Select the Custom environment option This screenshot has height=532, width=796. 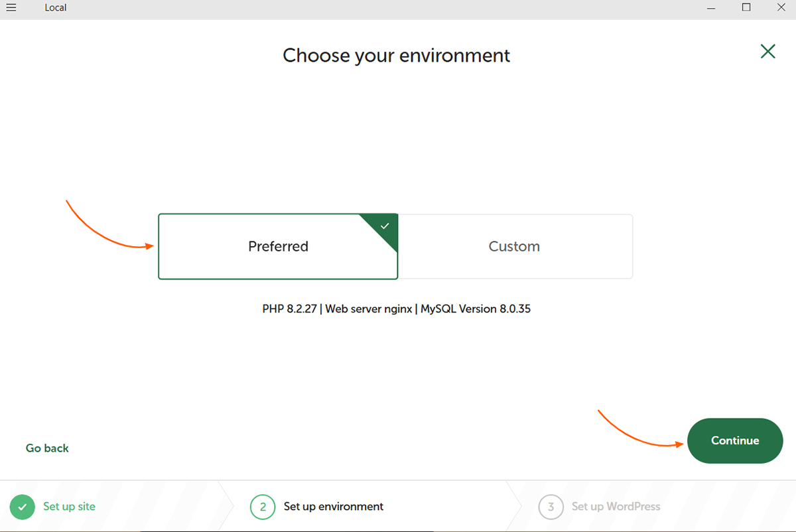pyautogui.click(x=515, y=247)
